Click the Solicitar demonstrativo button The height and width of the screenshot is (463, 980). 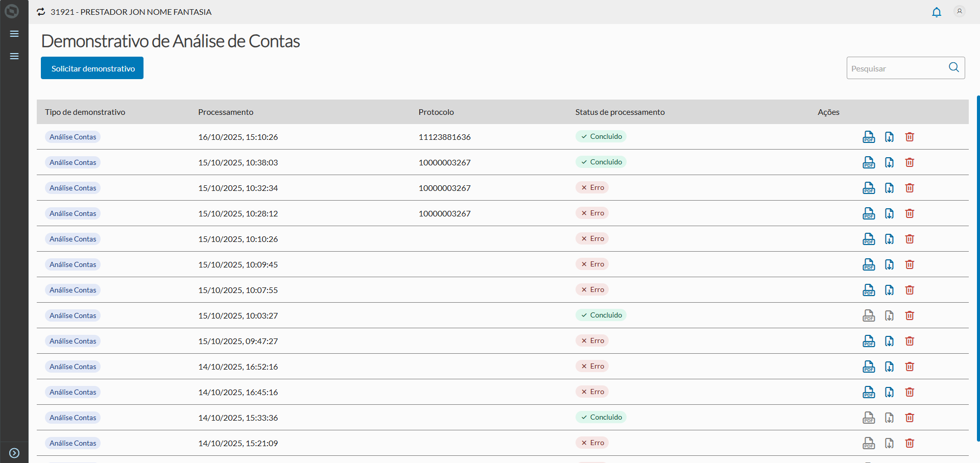[x=92, y=68]
